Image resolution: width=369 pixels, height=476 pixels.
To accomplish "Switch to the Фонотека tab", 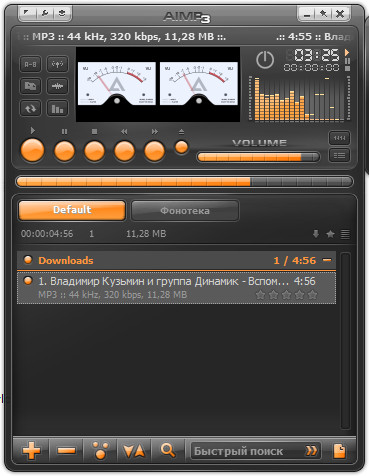I will point(185,211).
